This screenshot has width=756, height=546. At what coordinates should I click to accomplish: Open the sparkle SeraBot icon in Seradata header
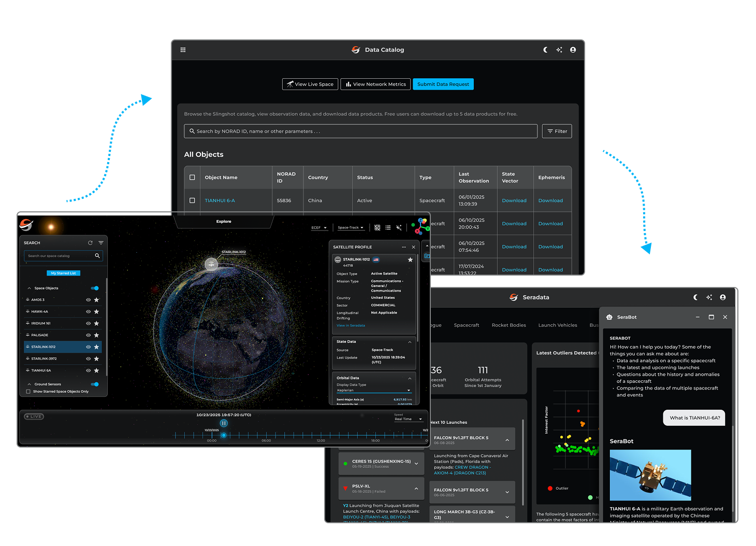coord(709,297)
